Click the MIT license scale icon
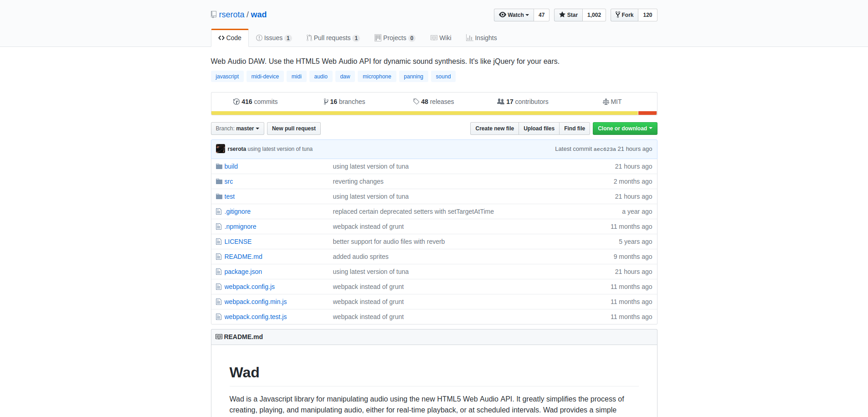 pyautogui.click(x=606, y=102)
